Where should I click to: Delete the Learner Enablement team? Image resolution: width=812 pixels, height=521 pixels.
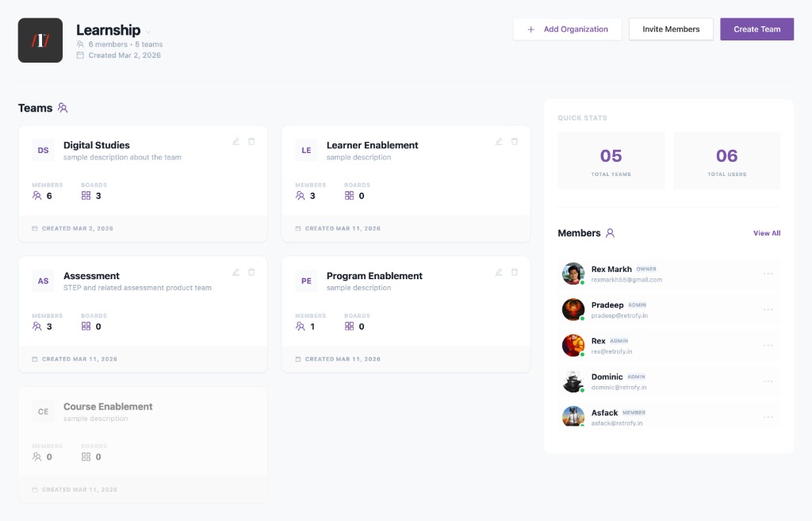pyautogui.click(x=514, y=141)
